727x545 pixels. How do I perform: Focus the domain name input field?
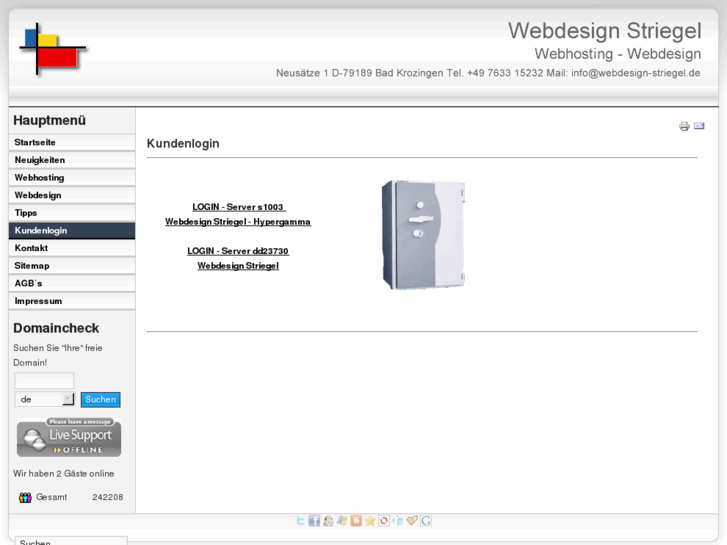[45, 380]
